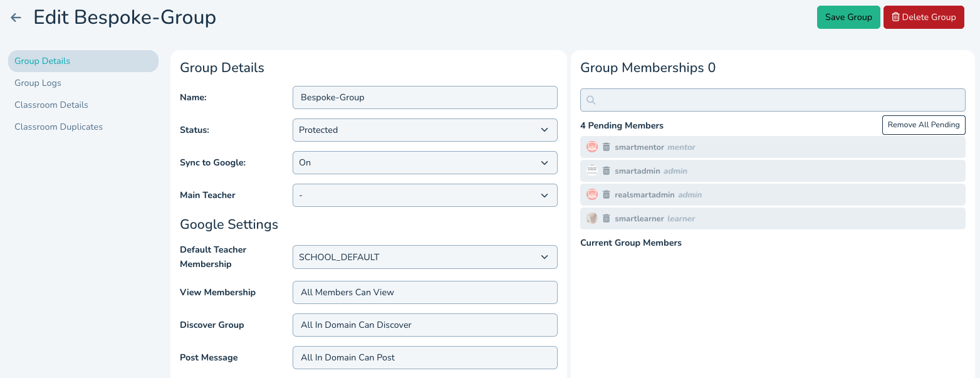
Task: Click trash icon next to realsmartadmin
Action: click(x=606, y=195)
